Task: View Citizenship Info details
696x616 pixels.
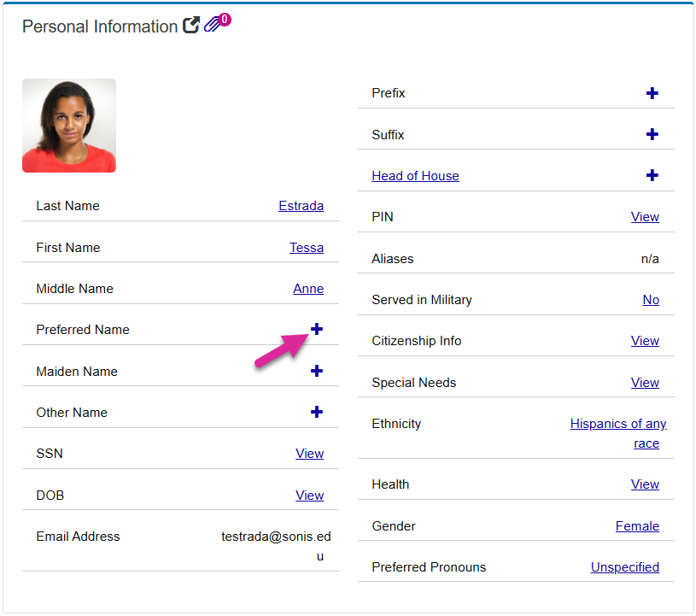Action: pos(645,341)
